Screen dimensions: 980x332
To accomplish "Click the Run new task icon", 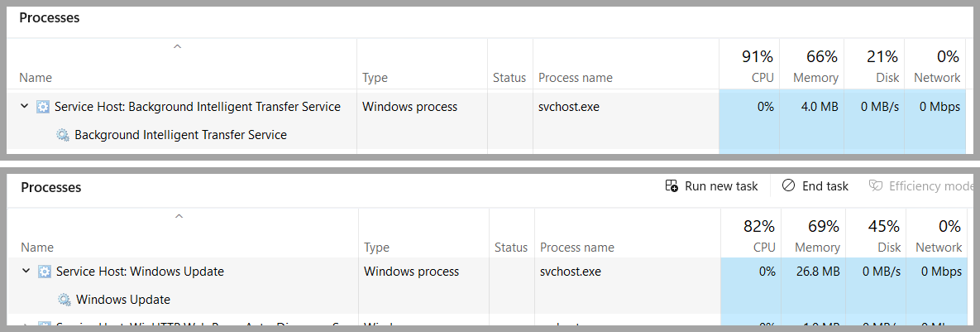I will tap(672, 186).
